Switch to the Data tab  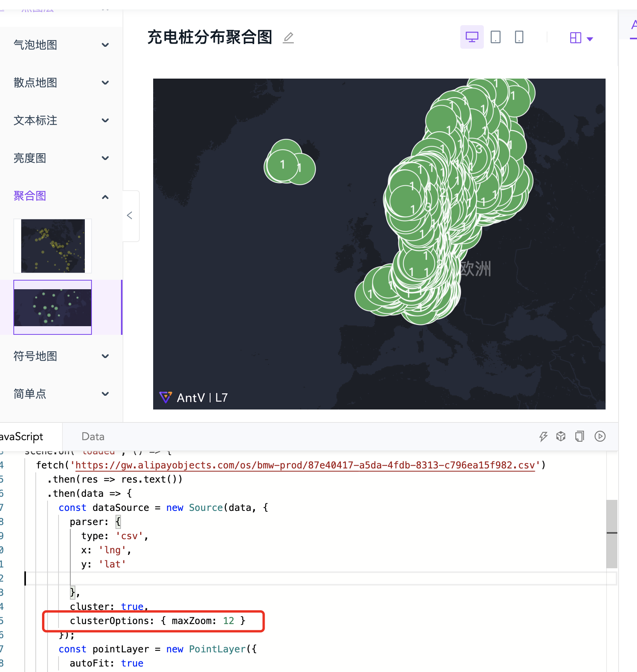[x=93, y=436]
